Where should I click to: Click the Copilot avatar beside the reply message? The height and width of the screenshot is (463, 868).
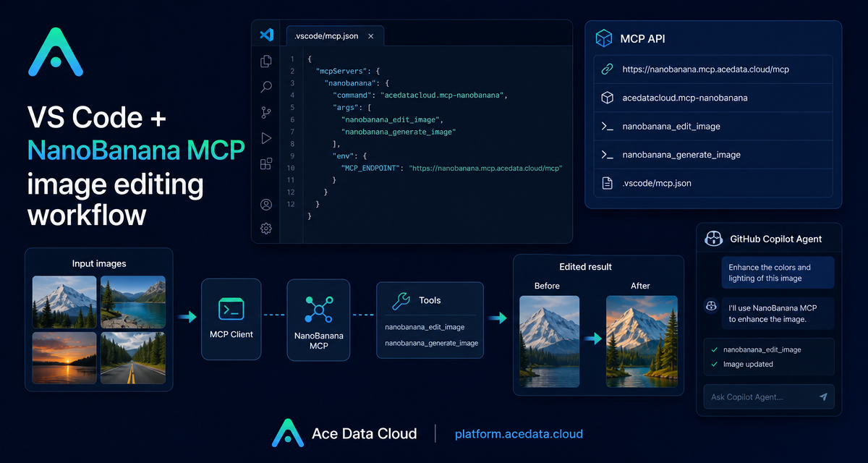click(x=711, y=307)
